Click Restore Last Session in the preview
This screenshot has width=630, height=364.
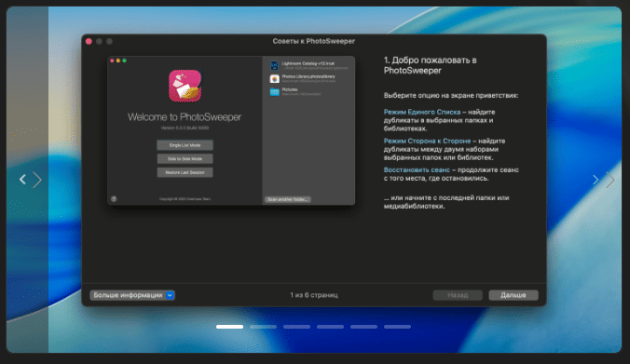click(185, 172)
